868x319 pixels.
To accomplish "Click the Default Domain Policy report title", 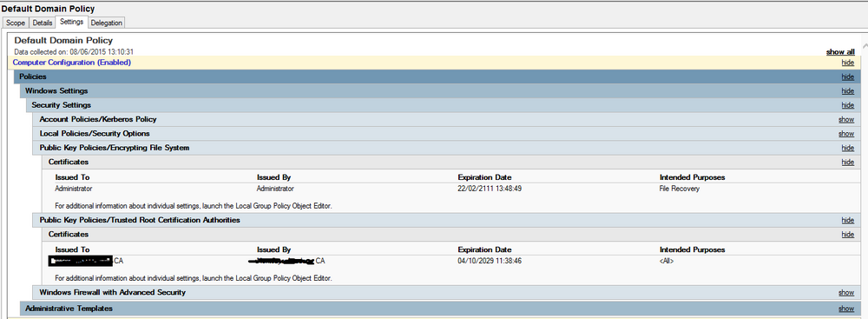I will click(x=63, y=41).
